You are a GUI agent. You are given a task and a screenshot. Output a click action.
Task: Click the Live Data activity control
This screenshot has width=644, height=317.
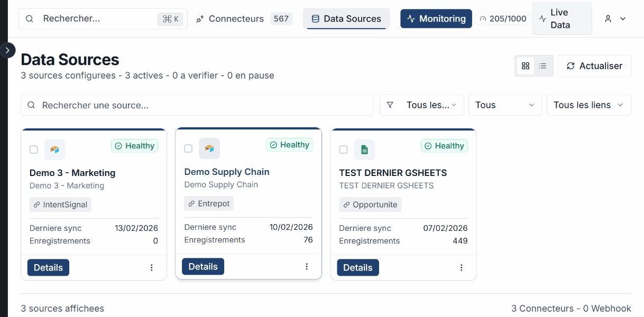[562, 18]
